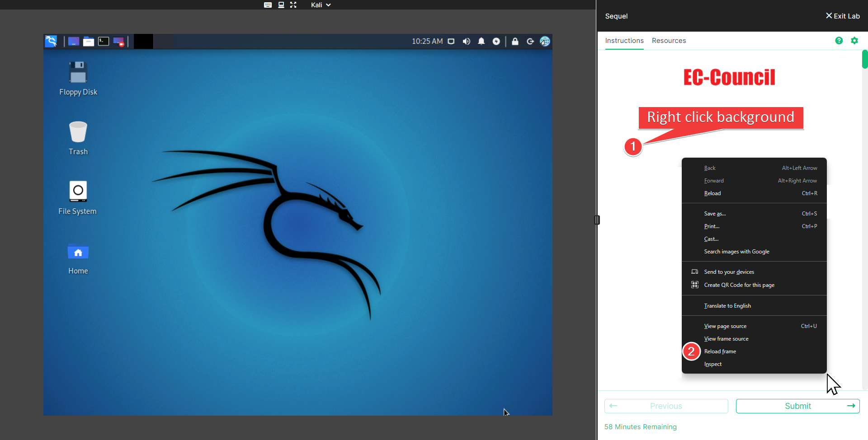This screenshot has width=868, height=440.
Task: Click the globe icon on the panel
Action: (x=545, y=42)
